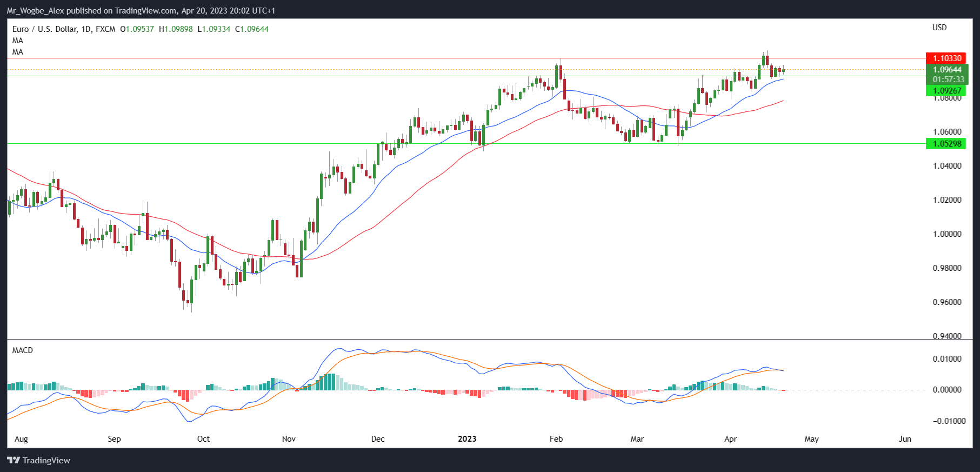Screen dimensions: 980x472
Task: Click the TradingView logo icon
Action: (x=14, y=460)
